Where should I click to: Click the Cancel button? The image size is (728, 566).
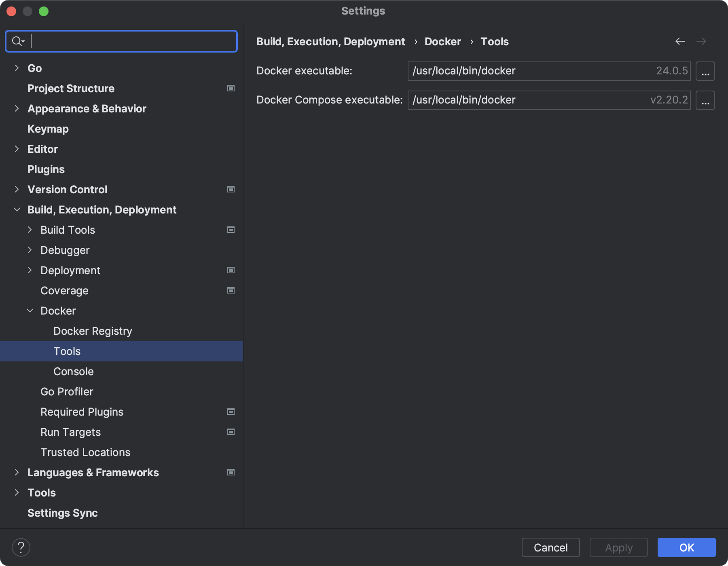tap(551, 547)
